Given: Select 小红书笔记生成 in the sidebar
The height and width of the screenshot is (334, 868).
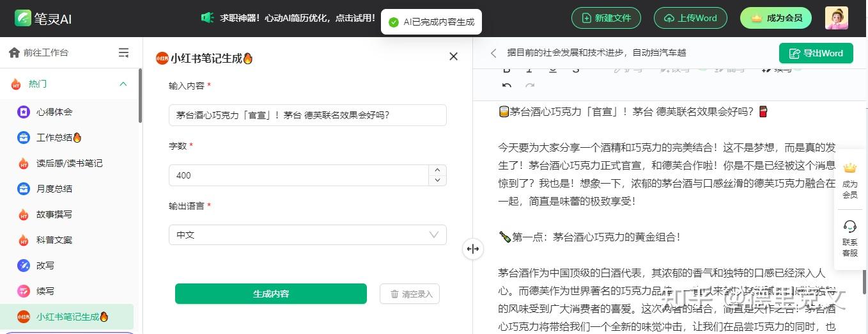Looking at the screenshot, I should click(67, 317).
